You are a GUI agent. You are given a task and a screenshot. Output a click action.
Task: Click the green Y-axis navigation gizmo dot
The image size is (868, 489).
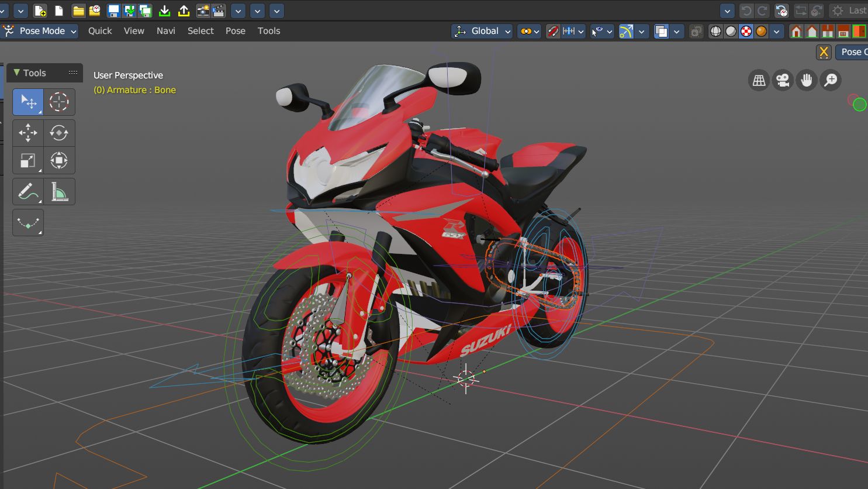860,105
